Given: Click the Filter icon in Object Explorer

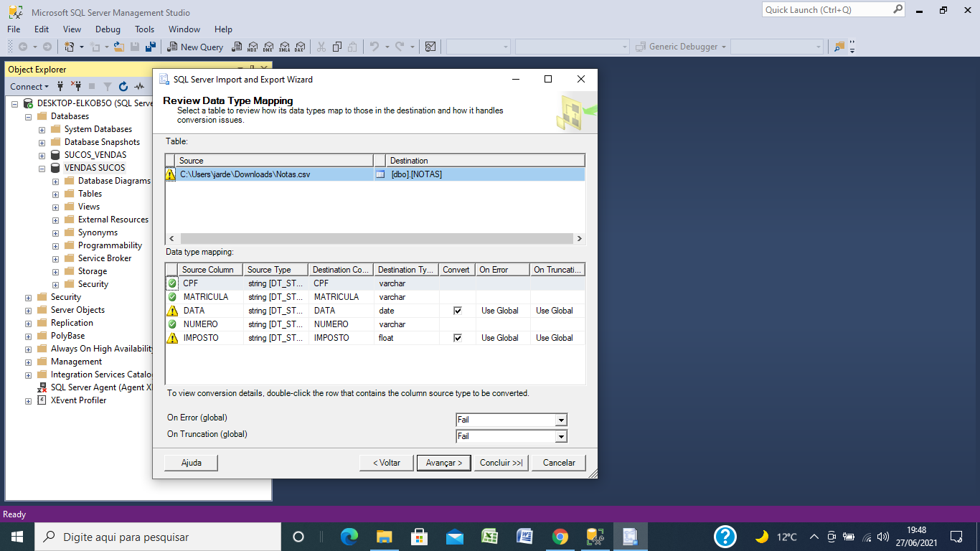Looking at the screenshot, I should tap(108, 86).
